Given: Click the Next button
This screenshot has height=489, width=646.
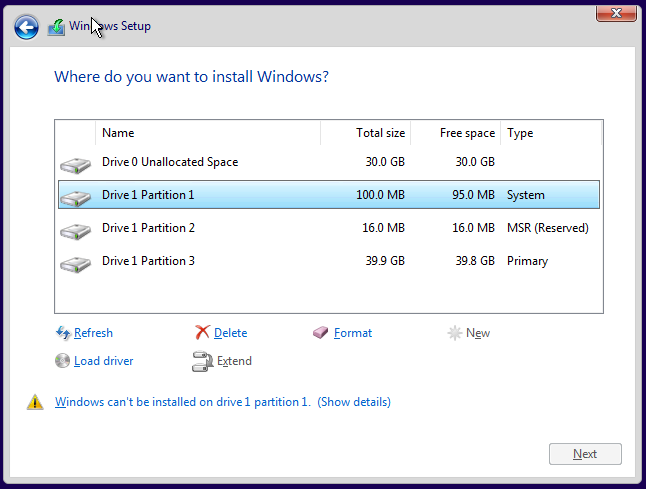Looking at the screenshot, I should pyautogui.click(x=585, y=454).
